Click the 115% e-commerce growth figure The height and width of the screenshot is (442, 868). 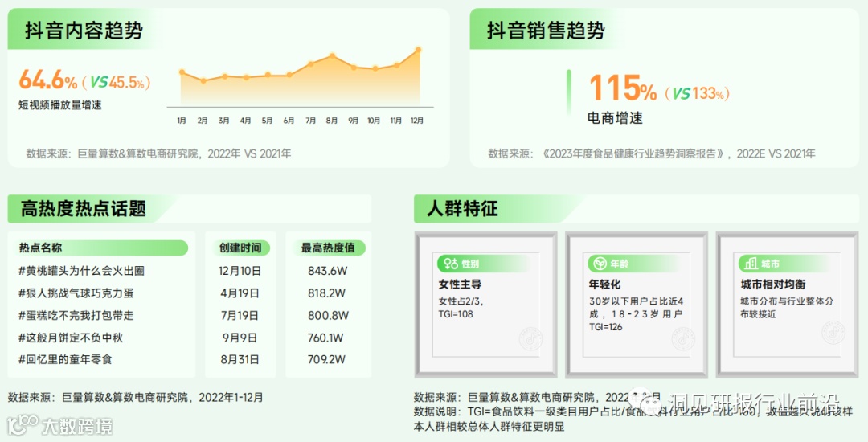(x=623, y=88)
